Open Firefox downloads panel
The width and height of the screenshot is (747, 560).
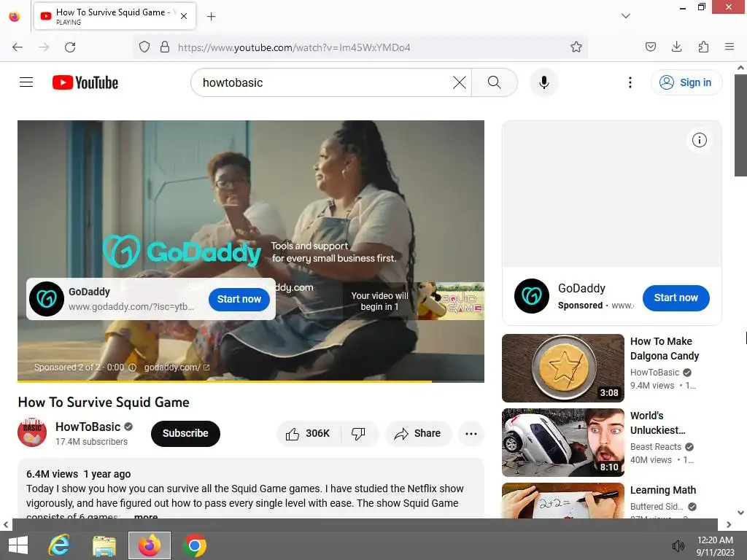676,47
